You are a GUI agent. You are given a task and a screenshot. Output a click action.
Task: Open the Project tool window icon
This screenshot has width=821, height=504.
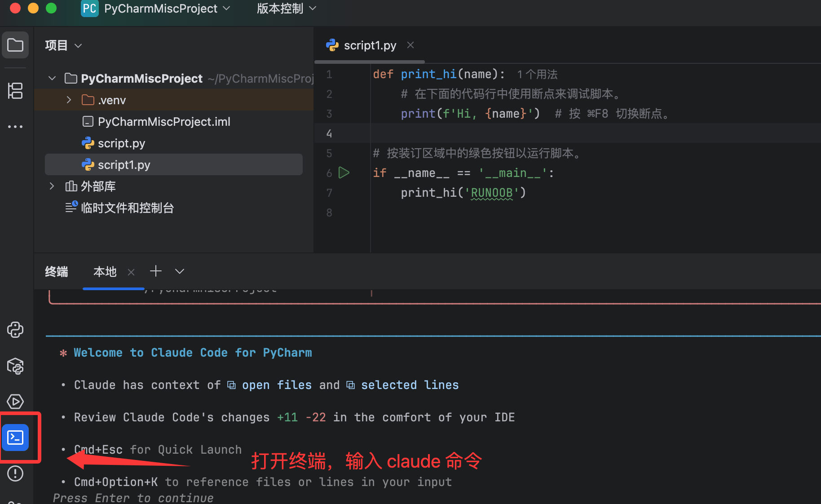pyautogui.click(x=15, y=45)
